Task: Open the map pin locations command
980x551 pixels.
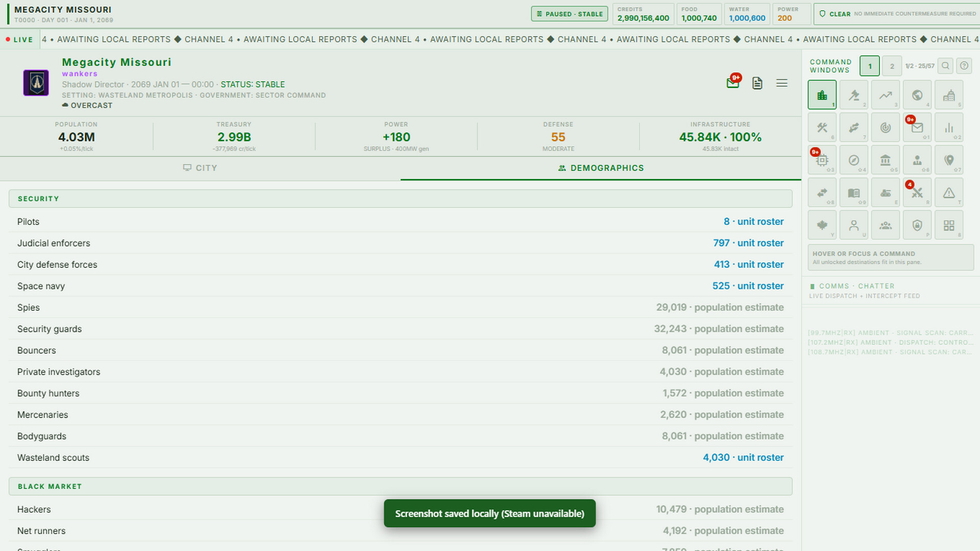Action: click(948, 160)
